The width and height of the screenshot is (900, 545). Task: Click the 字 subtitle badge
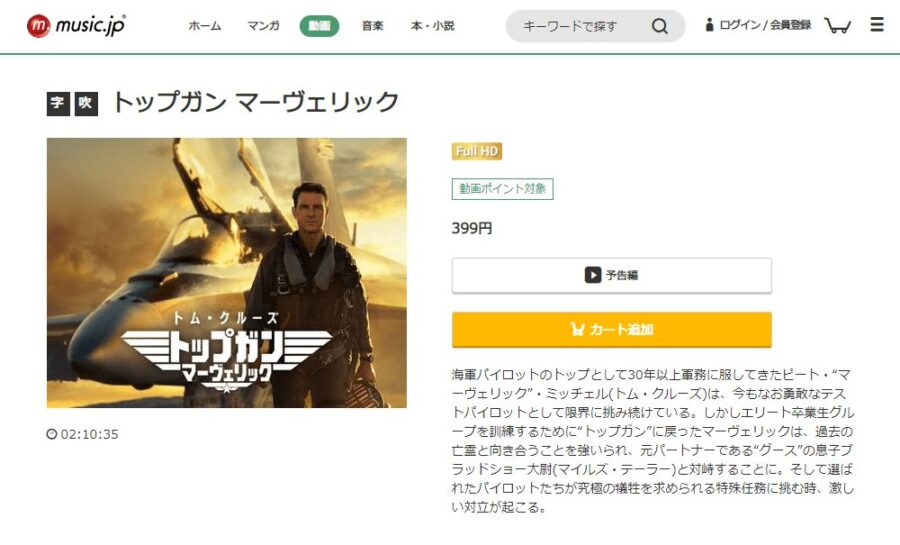58,104
